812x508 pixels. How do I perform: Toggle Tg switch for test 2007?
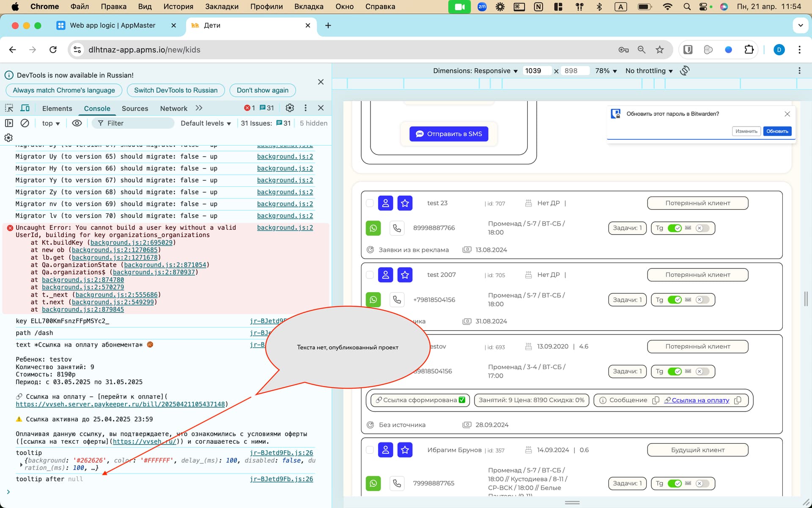pos(675,300)
